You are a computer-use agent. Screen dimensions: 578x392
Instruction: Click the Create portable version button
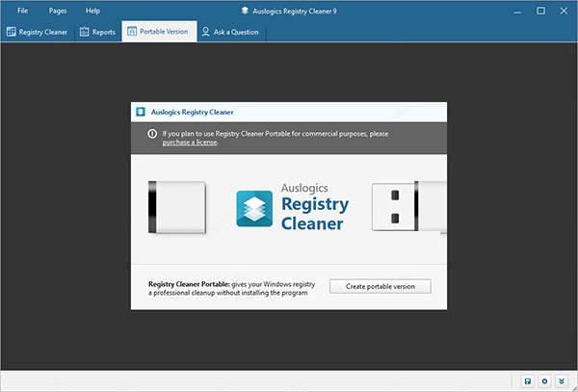pos(381,286)
